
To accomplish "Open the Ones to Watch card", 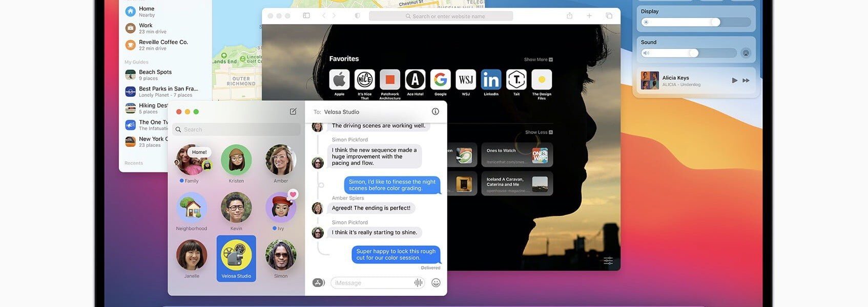I will [517, 155].
